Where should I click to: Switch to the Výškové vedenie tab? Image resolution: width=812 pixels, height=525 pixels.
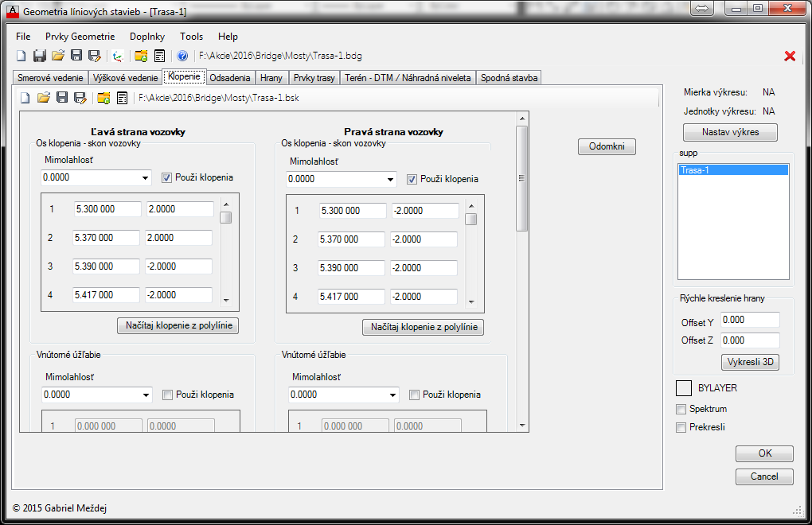pyautogui.click(x=125, y=78)
